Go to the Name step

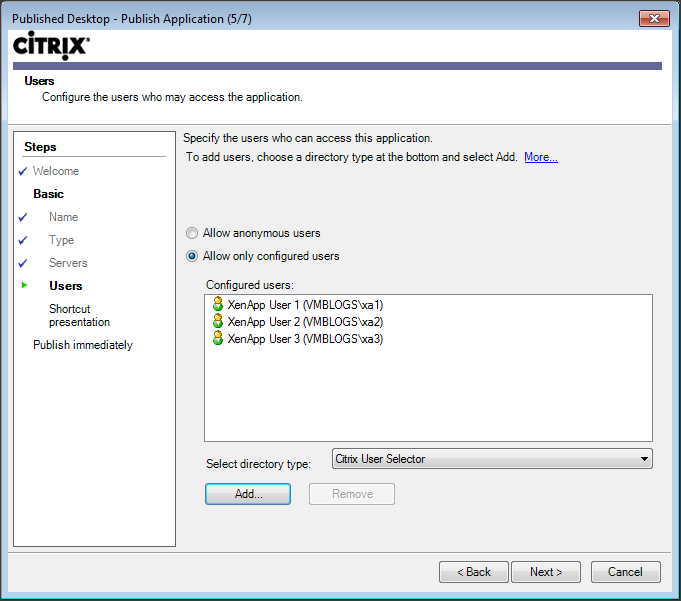[x=63, y=217]
